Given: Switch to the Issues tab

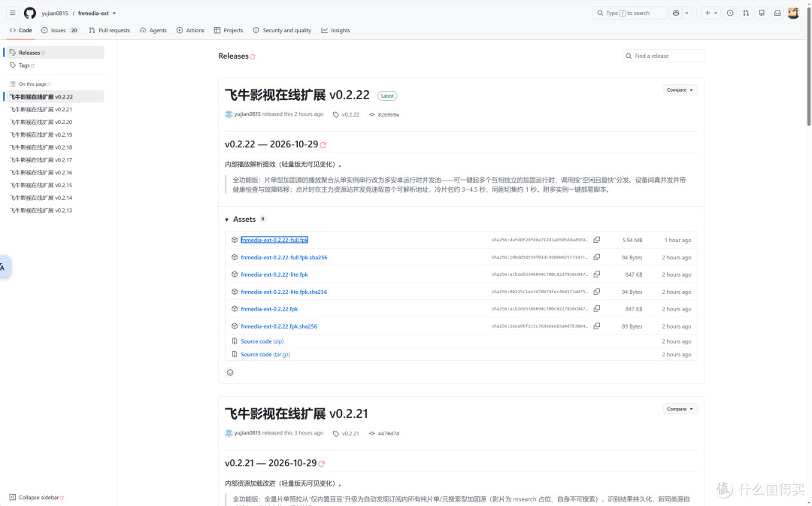Looking at the screenshot, I should pyautogui.click(x=59, y=31).
